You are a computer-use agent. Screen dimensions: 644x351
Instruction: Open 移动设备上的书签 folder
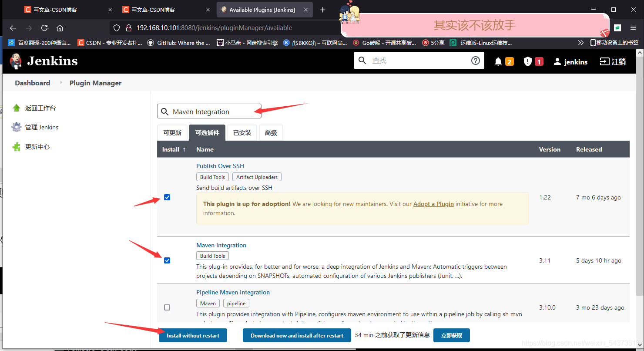click(x=614, y=43)
